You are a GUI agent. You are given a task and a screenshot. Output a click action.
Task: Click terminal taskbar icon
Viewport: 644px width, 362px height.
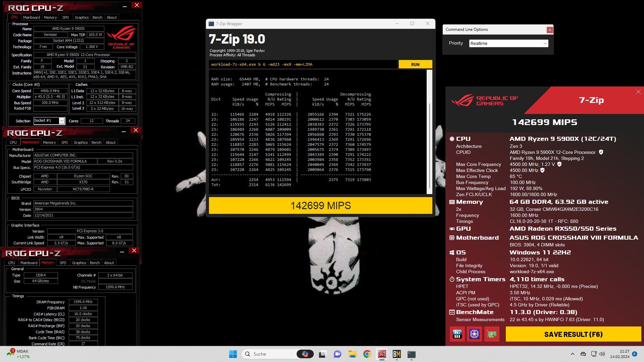point(411,354)
